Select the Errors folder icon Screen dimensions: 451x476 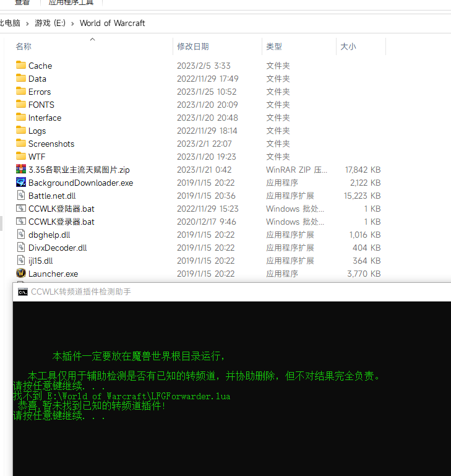click(x=21, y=91)
